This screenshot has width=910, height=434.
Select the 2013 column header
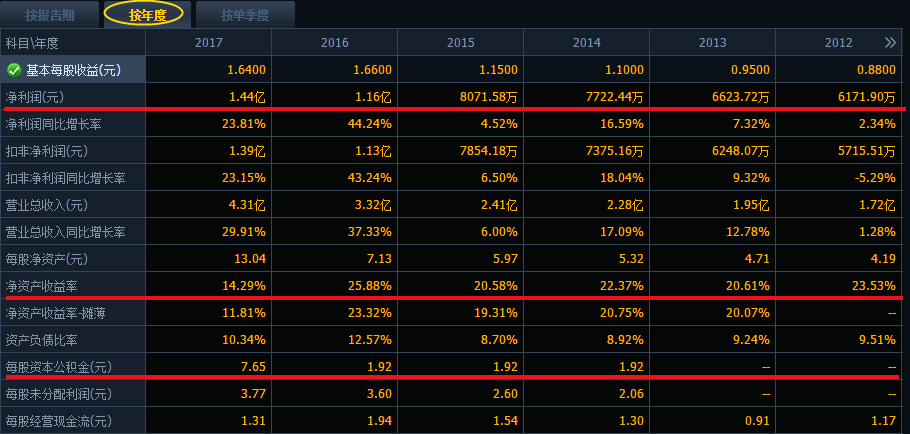click(x=712, y=43)
